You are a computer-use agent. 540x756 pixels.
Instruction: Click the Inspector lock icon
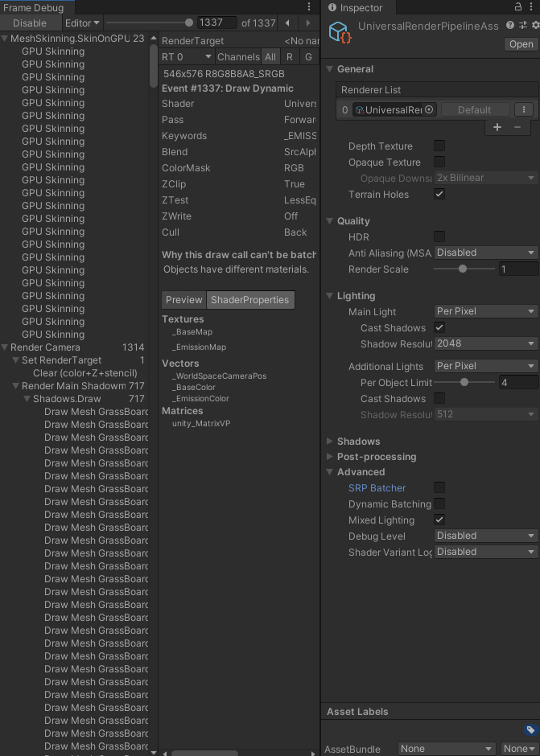(x=518, y=7)
